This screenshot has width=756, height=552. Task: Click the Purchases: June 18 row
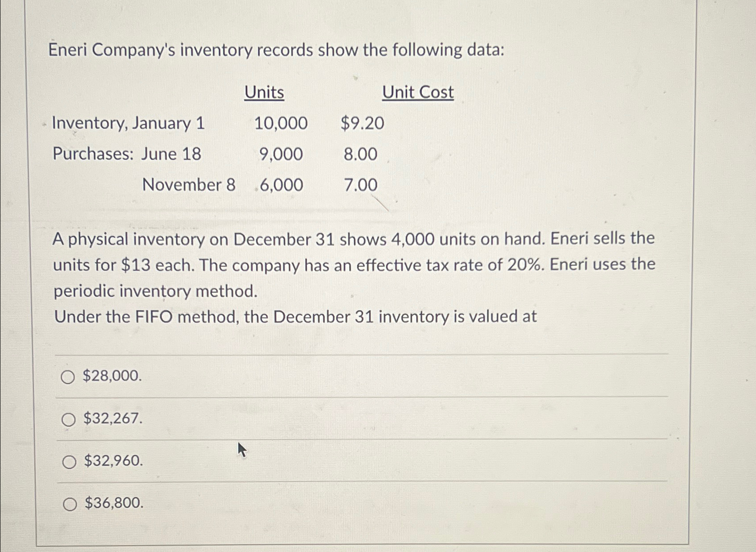[126, 154]
